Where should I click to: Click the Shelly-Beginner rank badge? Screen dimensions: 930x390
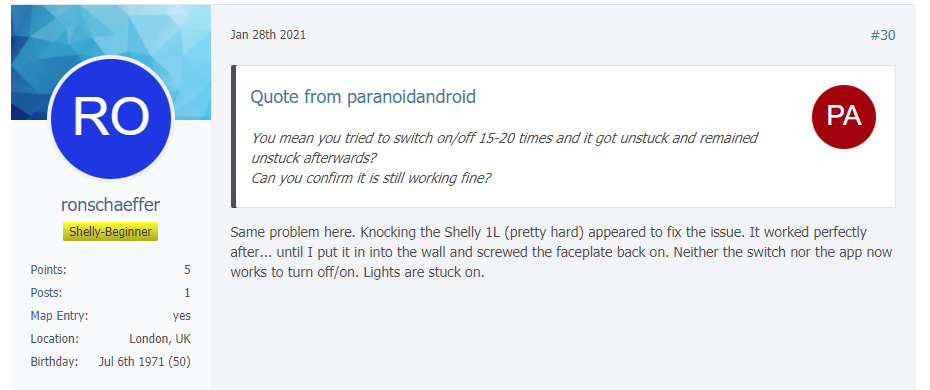click(111, 232)
